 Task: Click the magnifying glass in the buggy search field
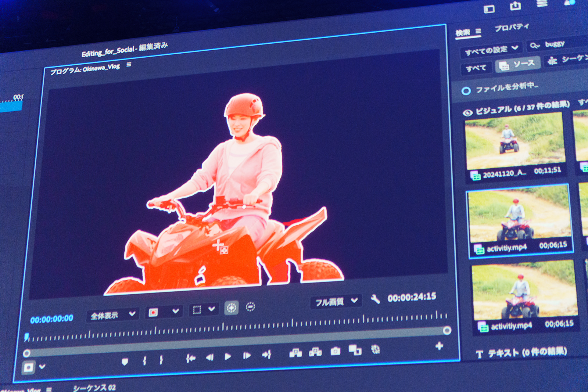(x=535, y=46)
